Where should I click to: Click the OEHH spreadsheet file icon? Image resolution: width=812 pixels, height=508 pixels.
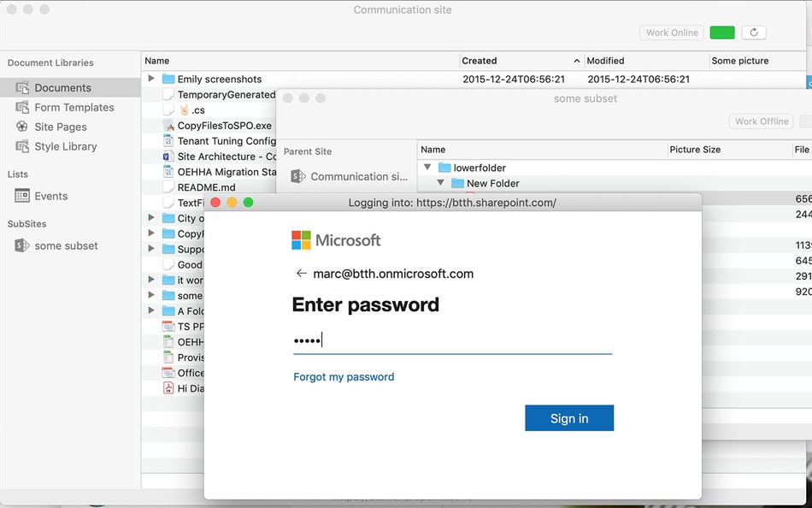click(x=168, y=341)
